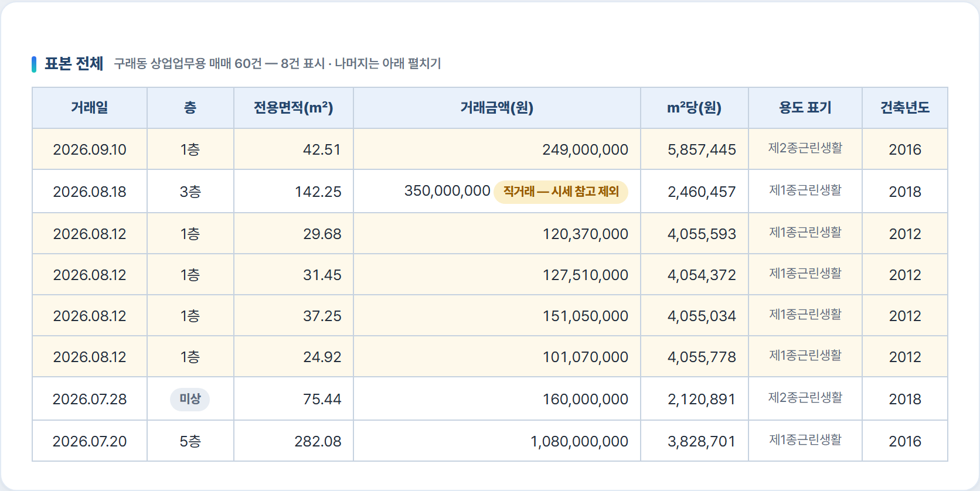The height and width of the screenshot is (491, 980).
Task: Select the 4,055,778 per-m² value
Action: click(702, 357)
